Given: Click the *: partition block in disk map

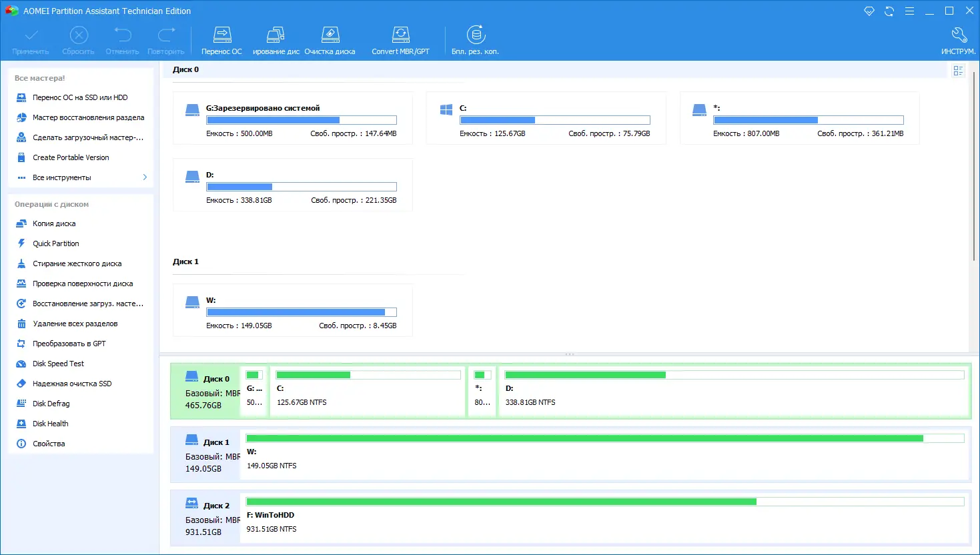Looking at the screenshot, I should 482,392.
